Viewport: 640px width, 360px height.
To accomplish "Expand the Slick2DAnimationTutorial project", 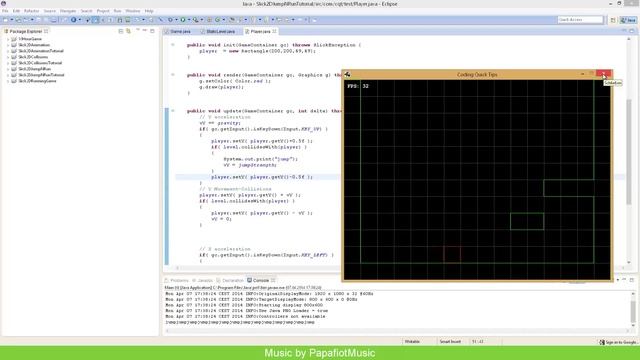I will pyautogui.click(x=8, y=51).
